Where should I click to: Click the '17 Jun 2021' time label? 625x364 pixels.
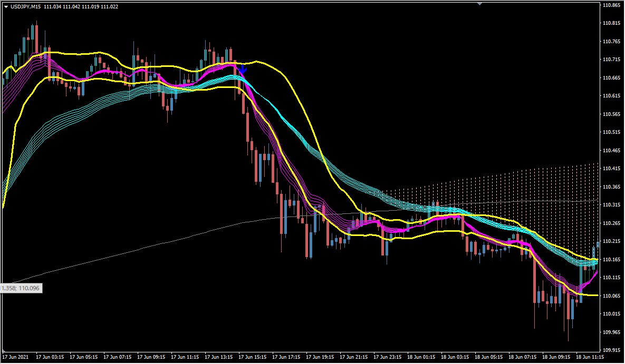pyautogui.click(x=15, y=357)
